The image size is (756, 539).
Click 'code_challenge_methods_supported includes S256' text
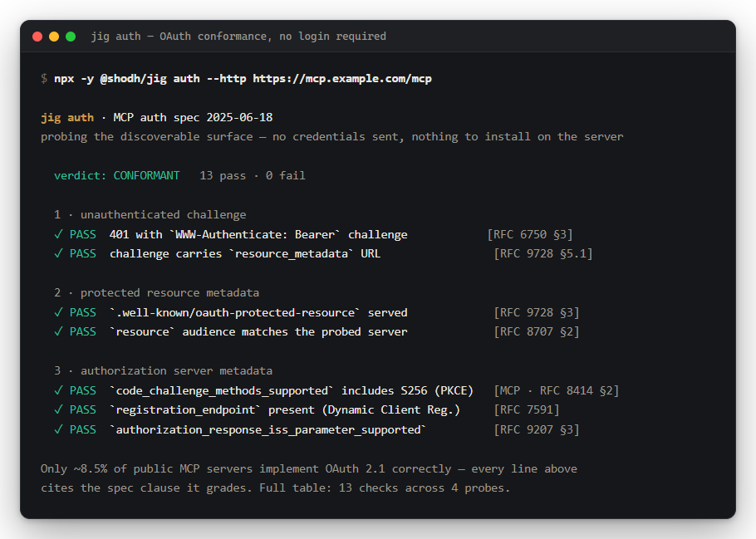tap(292, 391)
